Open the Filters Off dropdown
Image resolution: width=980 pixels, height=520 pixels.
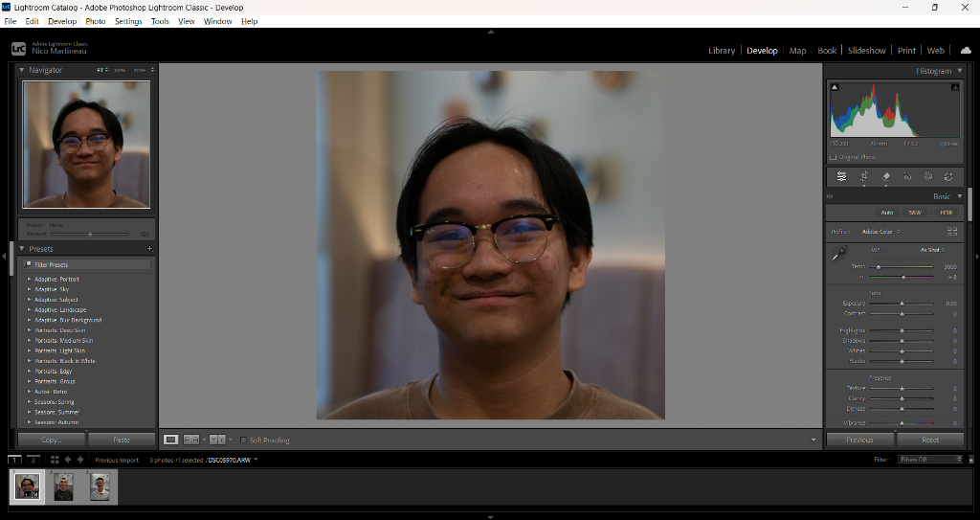point(930,460)
